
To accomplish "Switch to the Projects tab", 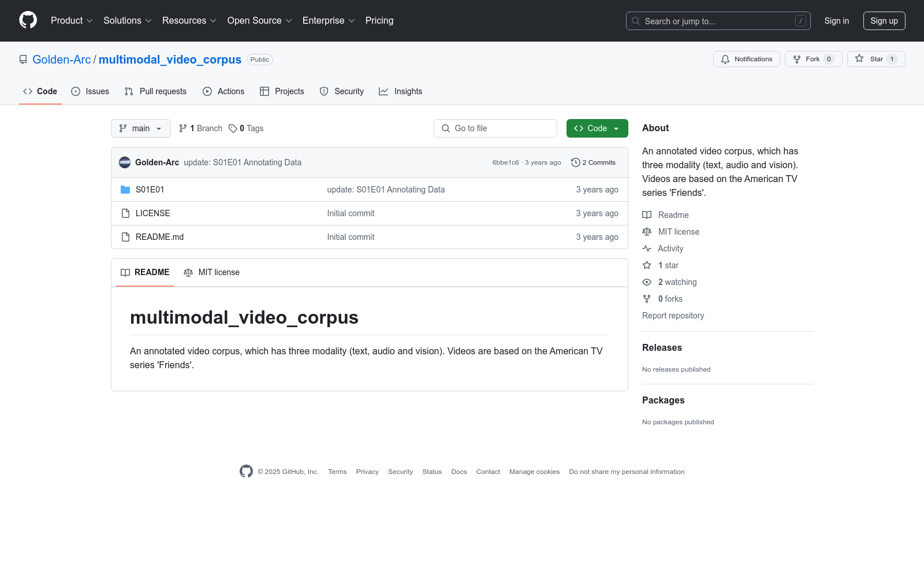I will (x=282, y=91).
